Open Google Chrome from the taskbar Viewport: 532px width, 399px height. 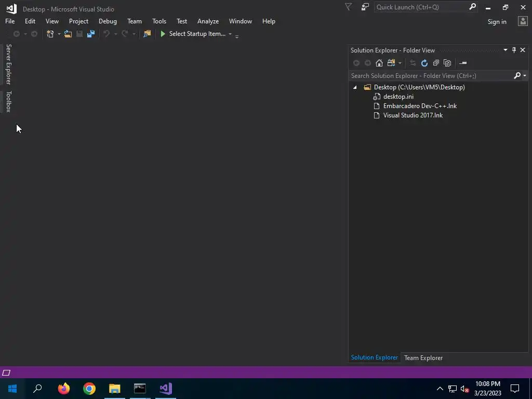(x=89, y=389)
